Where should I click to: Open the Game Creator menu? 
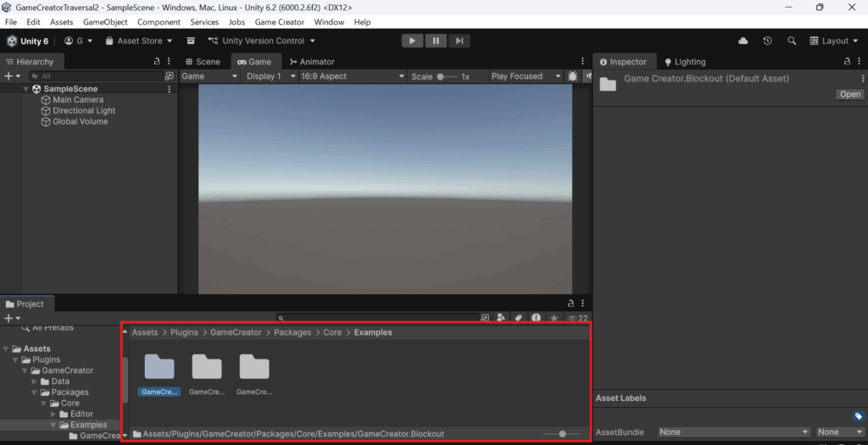coord(279,22)
